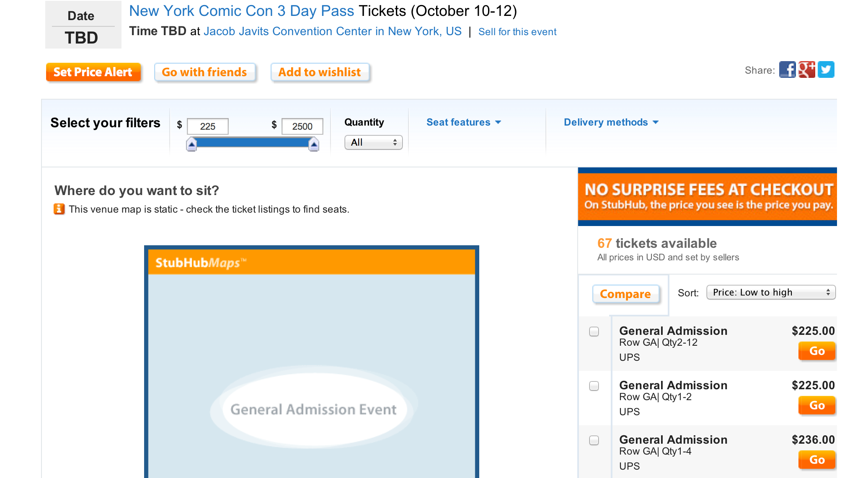Tick checkbox for first $225.00 listing
868x478 pixels.
coord(594,332)
